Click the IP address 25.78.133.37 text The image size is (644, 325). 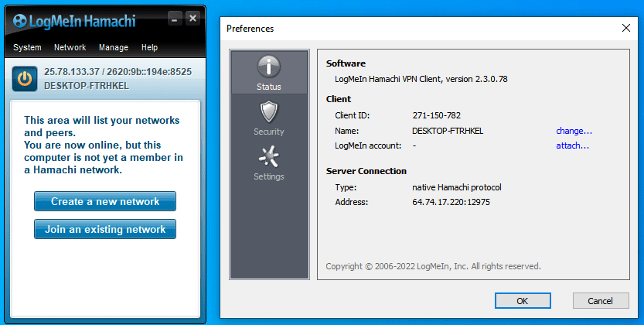[x=72, y=71]
